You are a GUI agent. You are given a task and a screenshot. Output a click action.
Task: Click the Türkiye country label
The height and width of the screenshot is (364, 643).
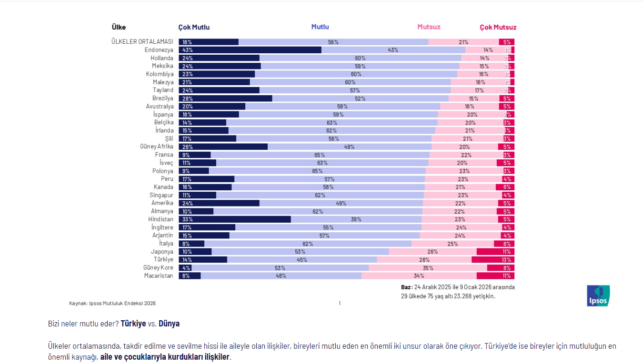click(163, 260)
